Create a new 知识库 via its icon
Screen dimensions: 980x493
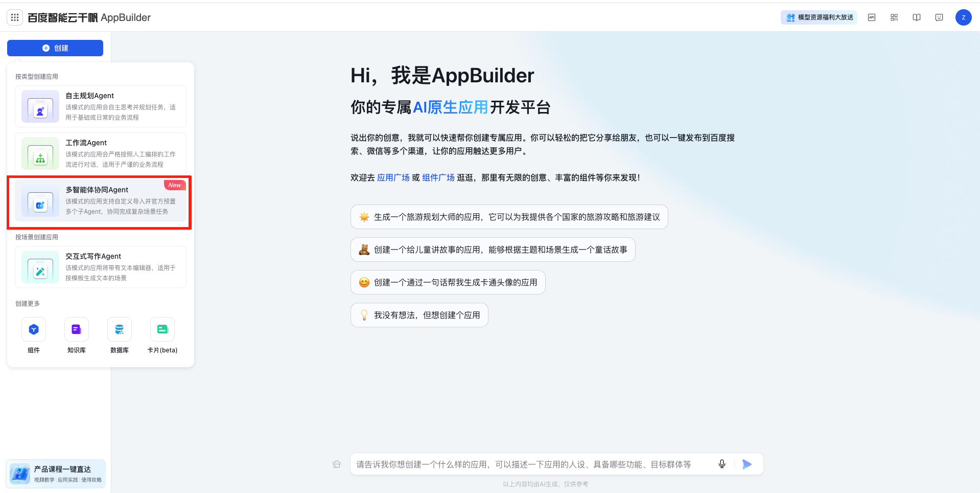(77, 329)
